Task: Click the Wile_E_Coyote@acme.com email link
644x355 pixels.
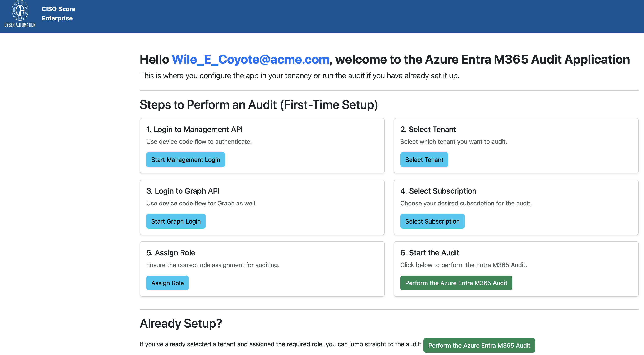Action: pos(251,59)
